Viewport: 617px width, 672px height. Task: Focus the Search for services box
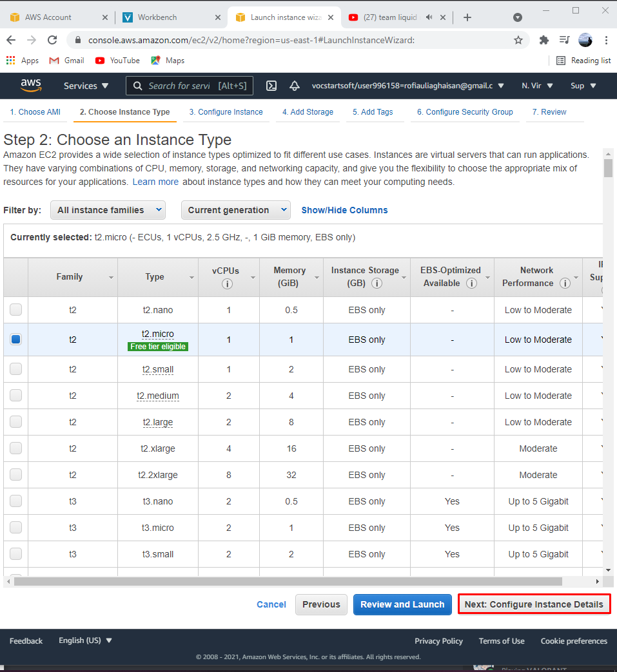(190, 86)
